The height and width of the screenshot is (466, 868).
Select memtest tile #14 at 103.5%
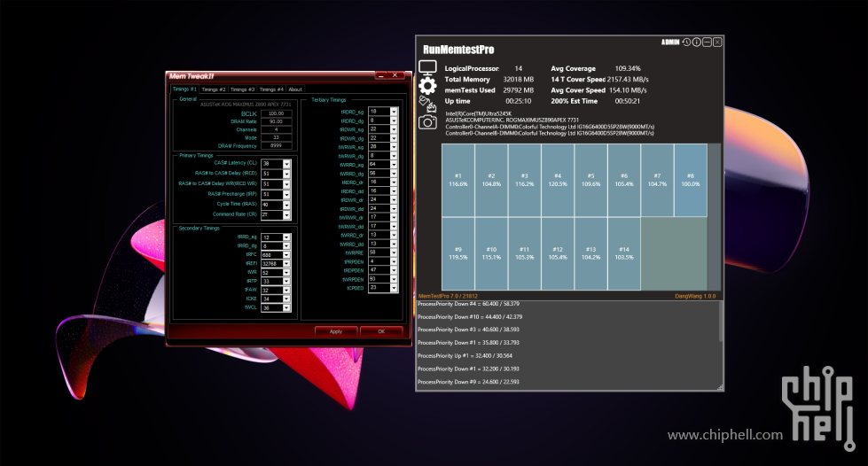[624, 253]
